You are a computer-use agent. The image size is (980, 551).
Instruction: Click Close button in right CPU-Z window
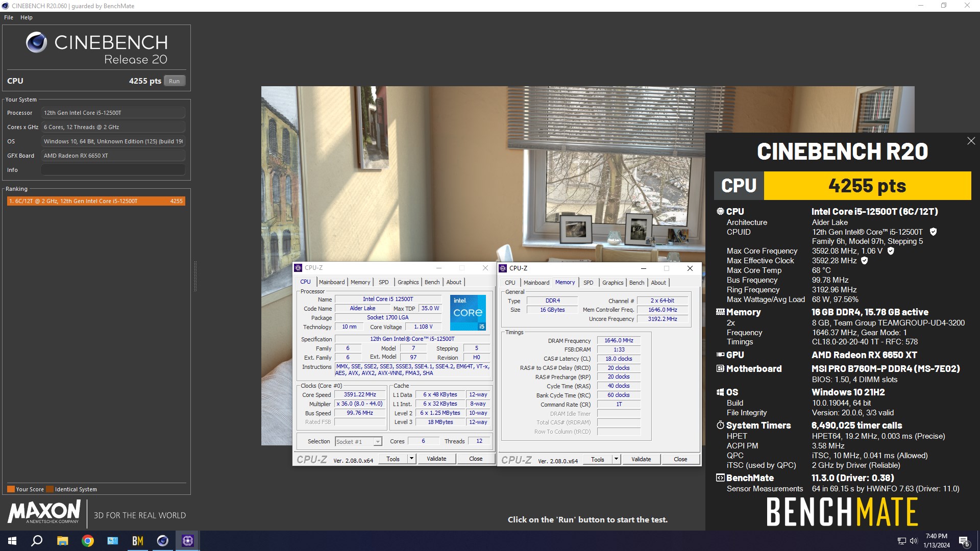click(x=680, y=459)
